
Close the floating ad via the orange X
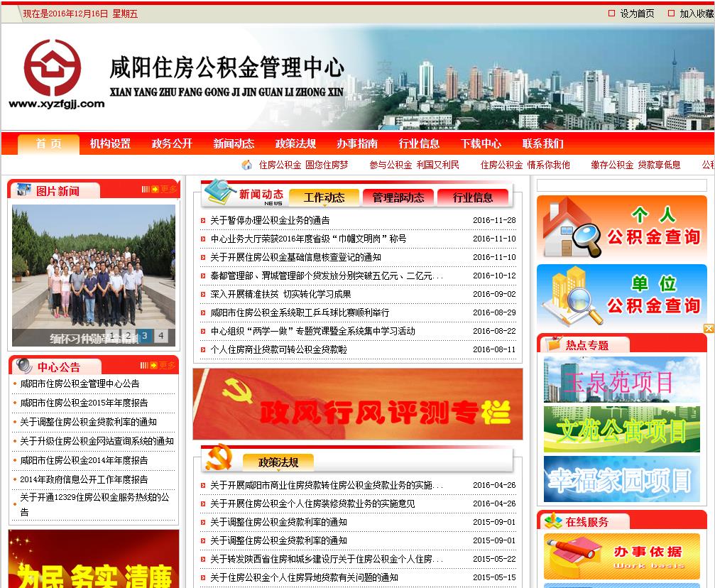click(709, 328)
